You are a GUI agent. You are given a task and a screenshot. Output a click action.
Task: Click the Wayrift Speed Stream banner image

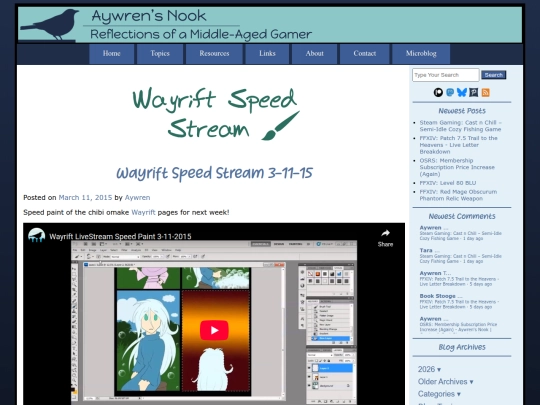tap(216, 113)
